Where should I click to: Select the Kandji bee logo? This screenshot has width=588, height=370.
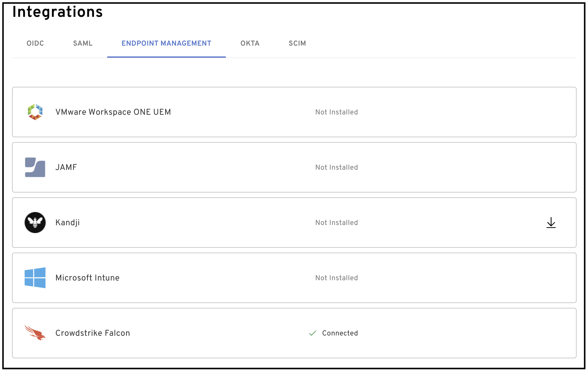point(35,222)
